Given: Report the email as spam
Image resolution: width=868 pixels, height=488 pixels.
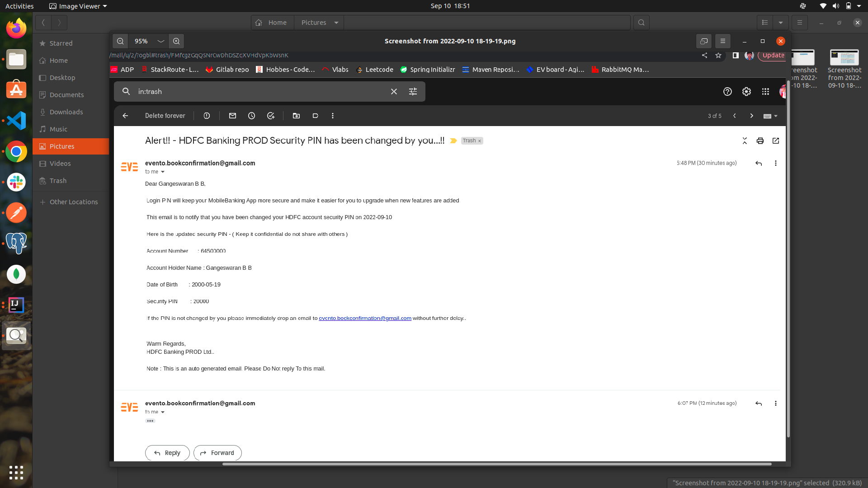Looking at the screenshot, I should pos(207,116).
